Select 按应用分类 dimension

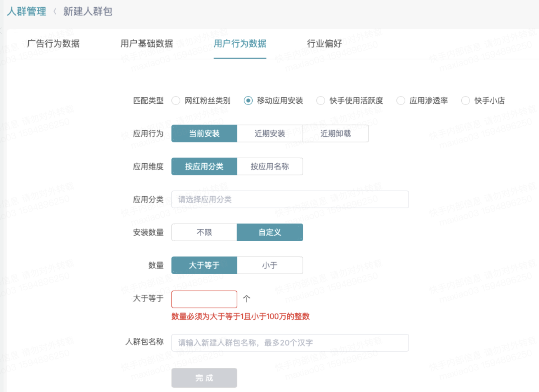pos(204,166)
